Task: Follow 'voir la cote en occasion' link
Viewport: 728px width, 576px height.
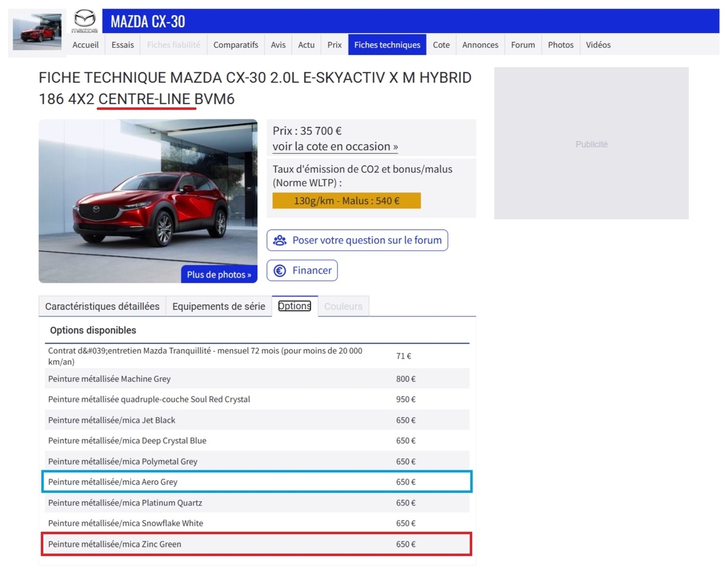Action: click(335, 147)
